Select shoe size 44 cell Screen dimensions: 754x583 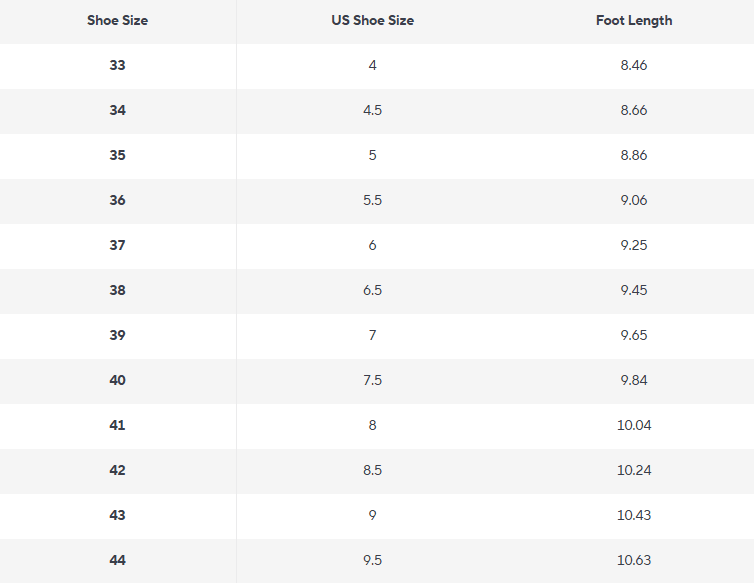[x=117, y=560]
